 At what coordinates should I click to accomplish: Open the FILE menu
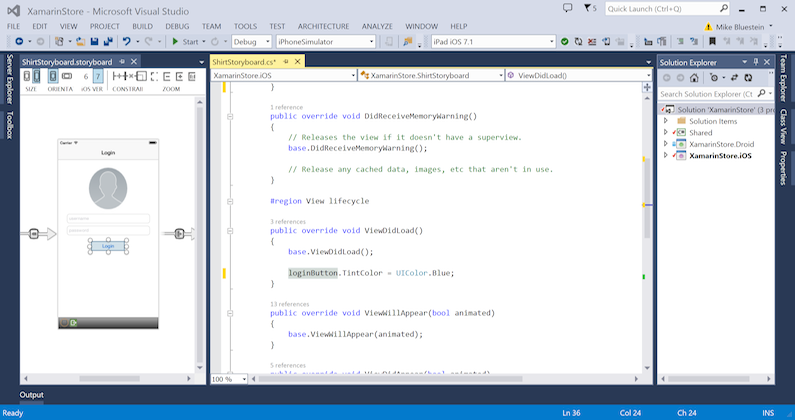pos(14,26)
